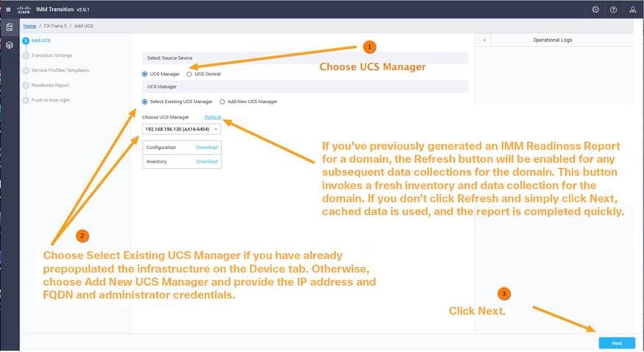Viewport: 644px width, 352px height.
Task: Select the UCS Manager radio button
Action: (144, 74)
